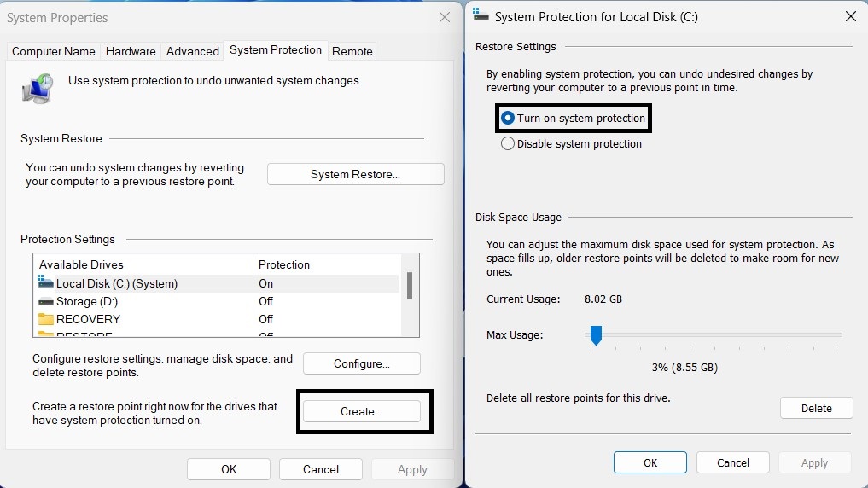
Task: Switch to the Computer Name tab
Action: (53, 51)
